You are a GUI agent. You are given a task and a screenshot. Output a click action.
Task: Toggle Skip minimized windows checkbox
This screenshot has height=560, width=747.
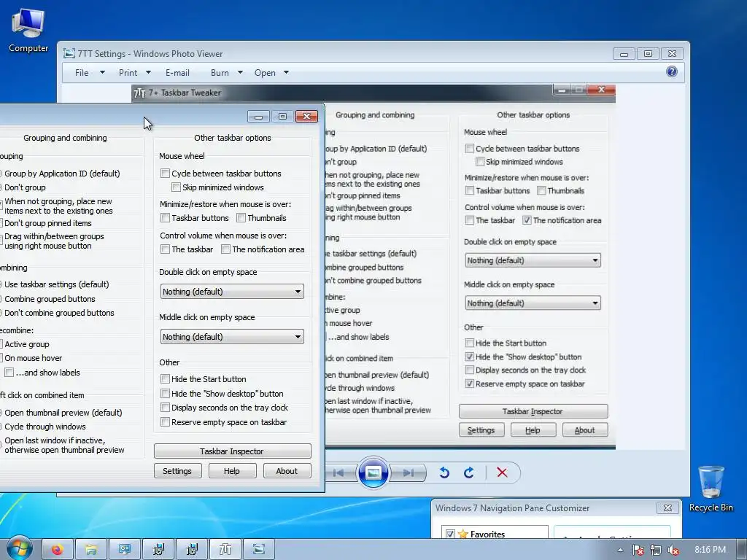click(x=177, y=187)
